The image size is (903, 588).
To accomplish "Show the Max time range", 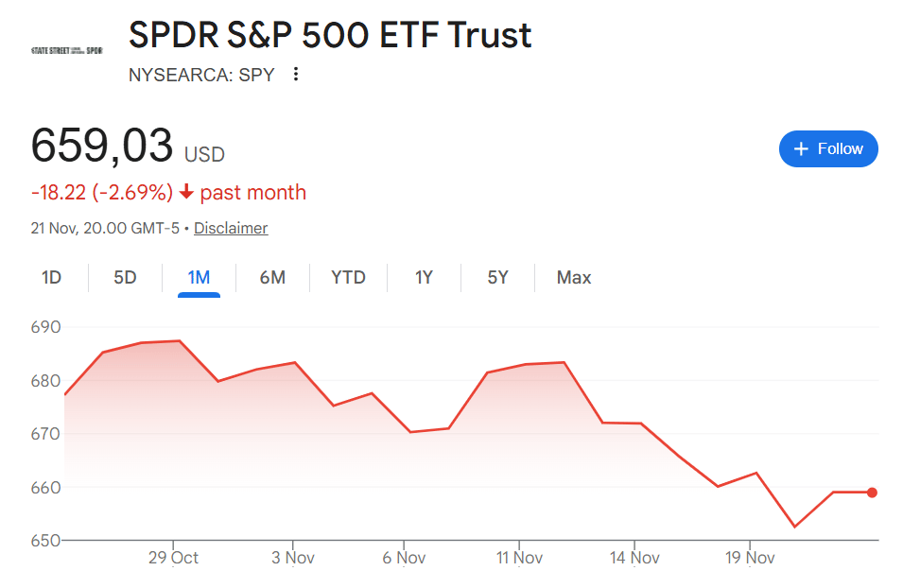I will (574, 277).
